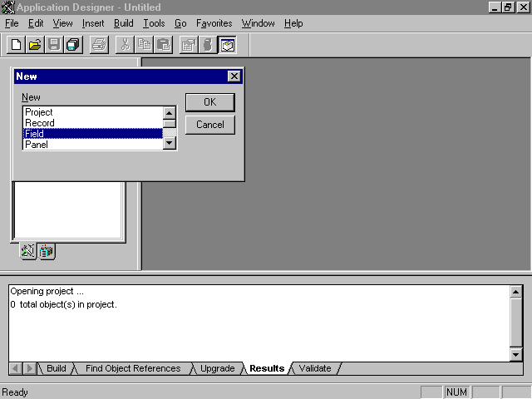This screenshot has height=399, width=532.
Task: Open the Help menu
Action: tap(293, 23)
